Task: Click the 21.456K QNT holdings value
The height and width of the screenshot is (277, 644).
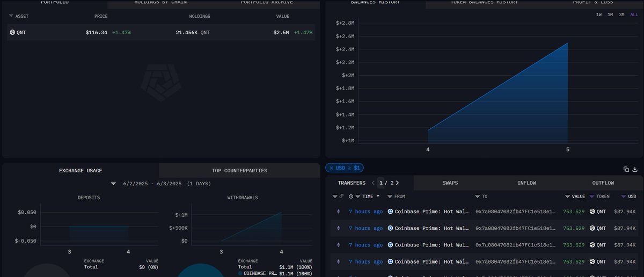Action: click(193, 33)
